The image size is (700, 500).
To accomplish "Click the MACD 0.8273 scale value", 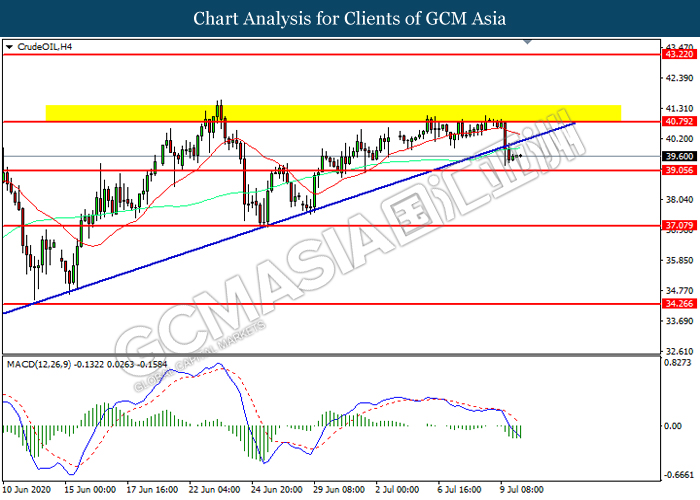I will pyautogui.click(x=678, y=362).
